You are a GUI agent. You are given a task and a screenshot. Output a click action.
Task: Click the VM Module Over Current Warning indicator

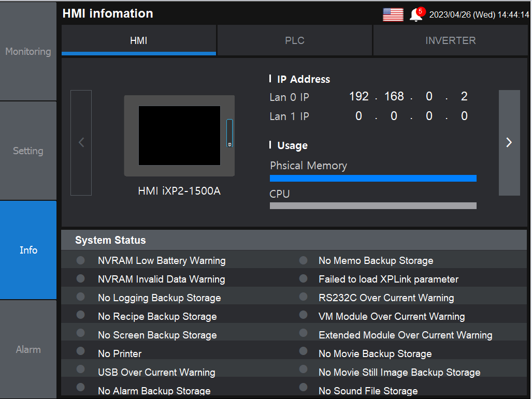tap(304, 315)
